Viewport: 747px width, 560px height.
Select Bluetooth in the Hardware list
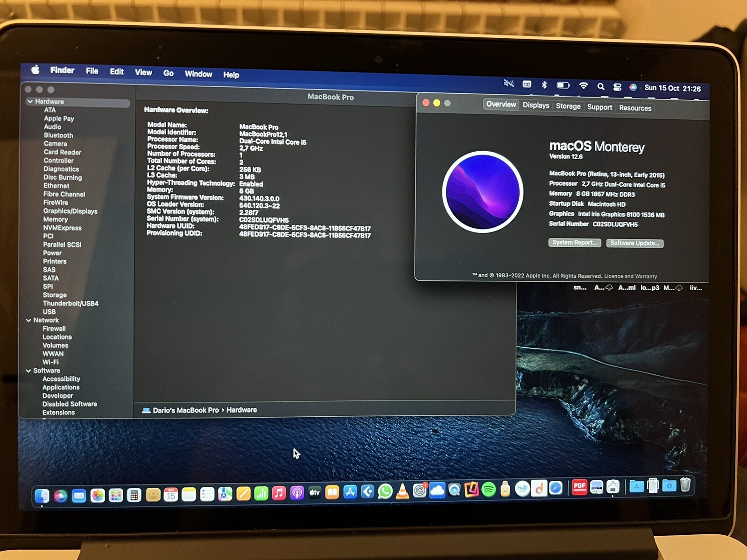58,135
